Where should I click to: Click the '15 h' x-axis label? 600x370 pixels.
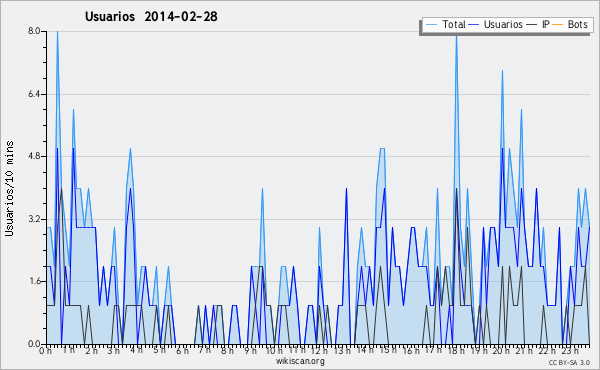point(388,350)
